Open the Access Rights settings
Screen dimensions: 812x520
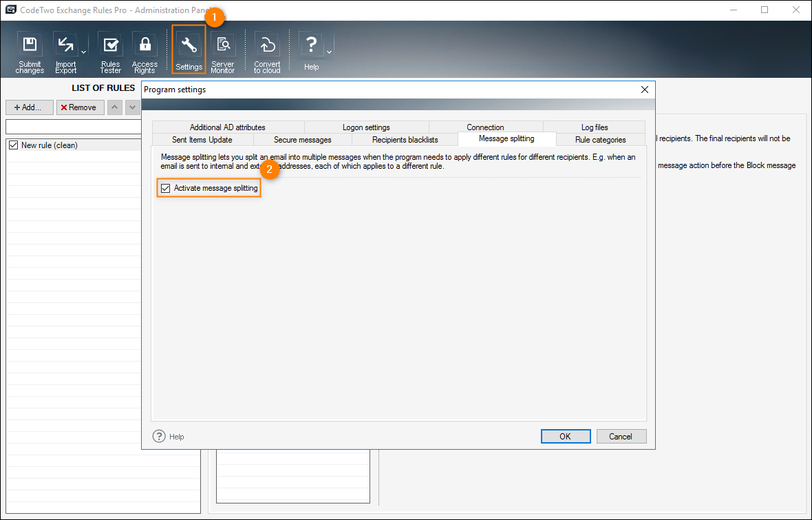coord(145,52)
